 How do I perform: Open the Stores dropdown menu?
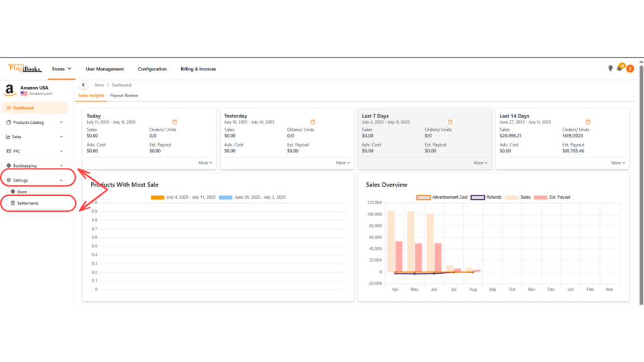pyautogui.click(x=61, y=69)
